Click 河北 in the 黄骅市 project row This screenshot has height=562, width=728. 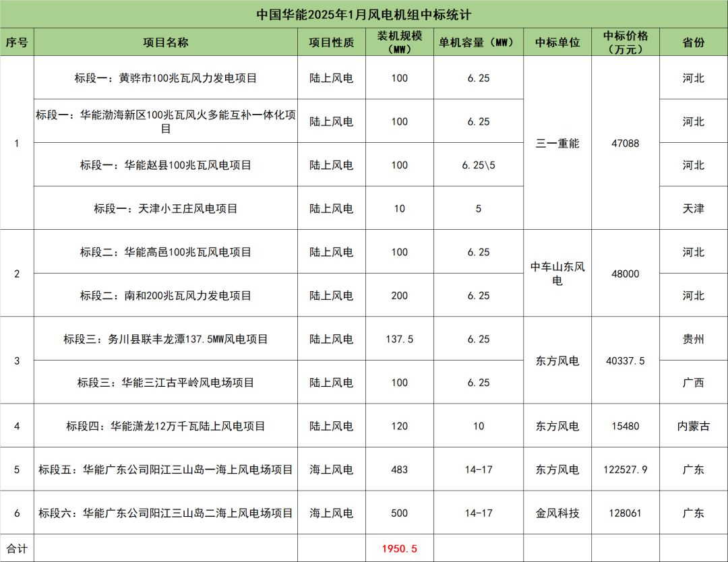point(694,78)
